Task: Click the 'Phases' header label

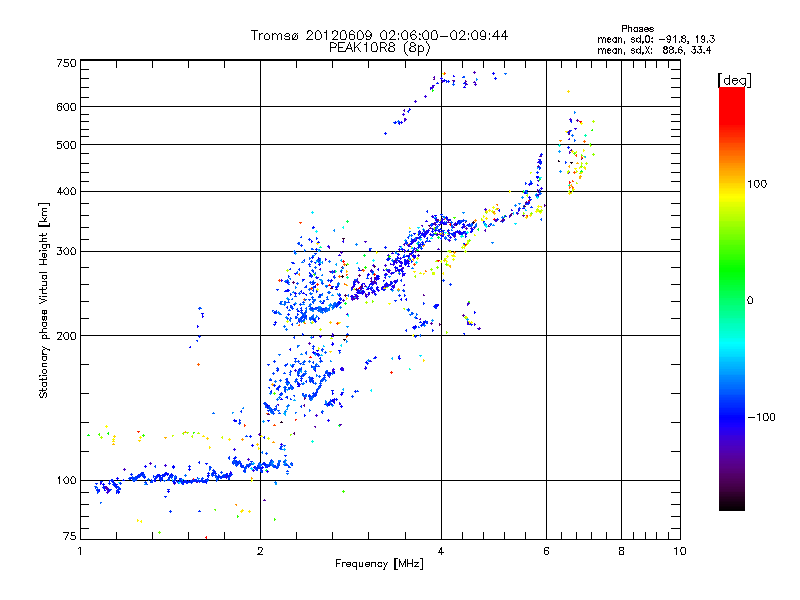Action: [637, 29]
